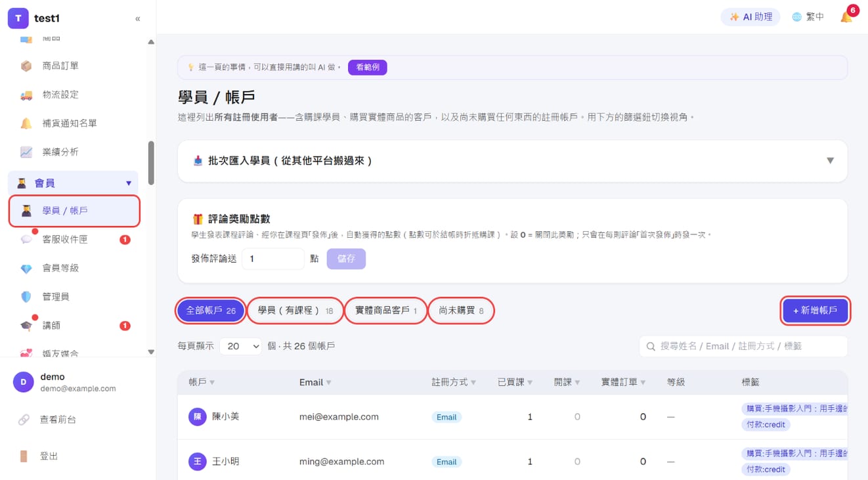Click the 登出 door icon
The image size is (868, 480).
[x=24, y=456]
